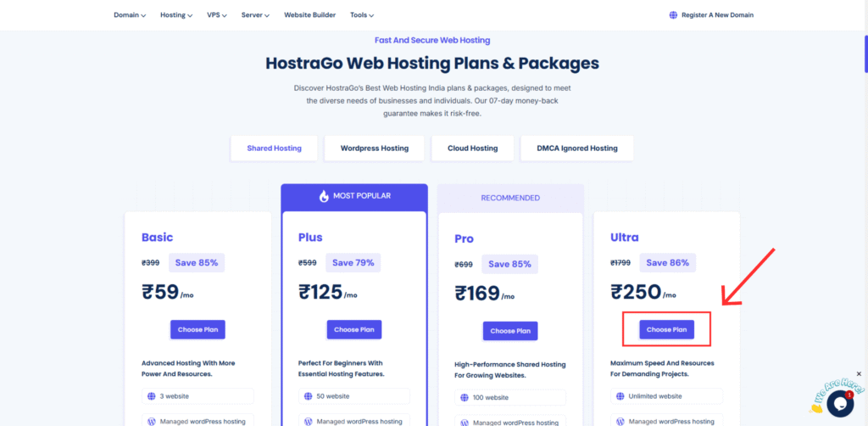
Task: Expand the Domain menu
Action: pos(130,15)
